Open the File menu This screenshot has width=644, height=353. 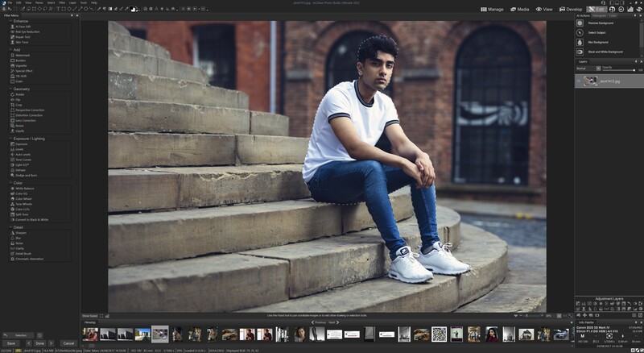point(10,2)
